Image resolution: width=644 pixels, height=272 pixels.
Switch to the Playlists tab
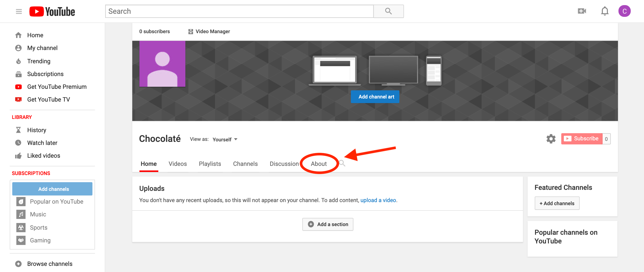210,164
